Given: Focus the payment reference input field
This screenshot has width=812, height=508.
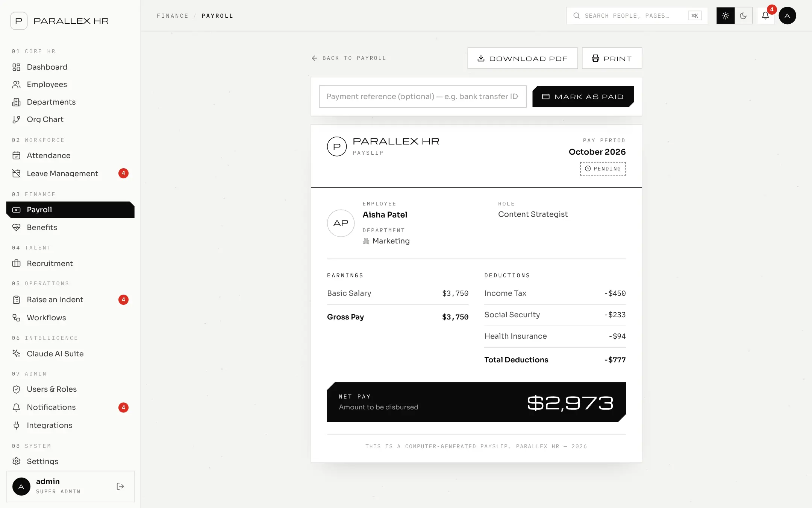Looking at the screenshot, I should [x=423, y=97].
